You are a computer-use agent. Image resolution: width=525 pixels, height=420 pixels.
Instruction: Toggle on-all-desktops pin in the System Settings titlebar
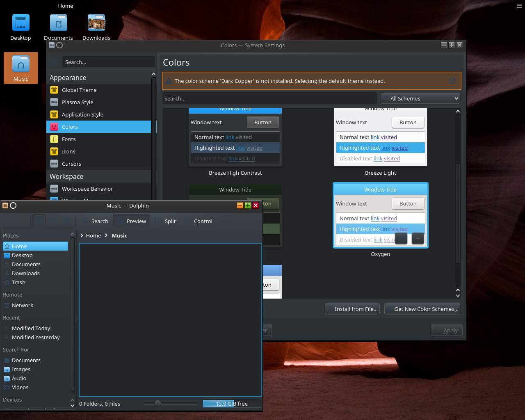59,45
